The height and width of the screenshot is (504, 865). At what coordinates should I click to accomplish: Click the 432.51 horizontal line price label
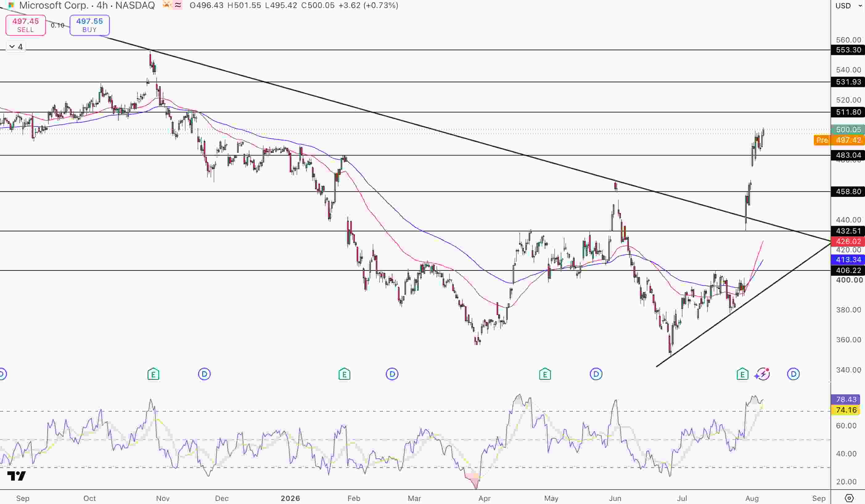848,231
